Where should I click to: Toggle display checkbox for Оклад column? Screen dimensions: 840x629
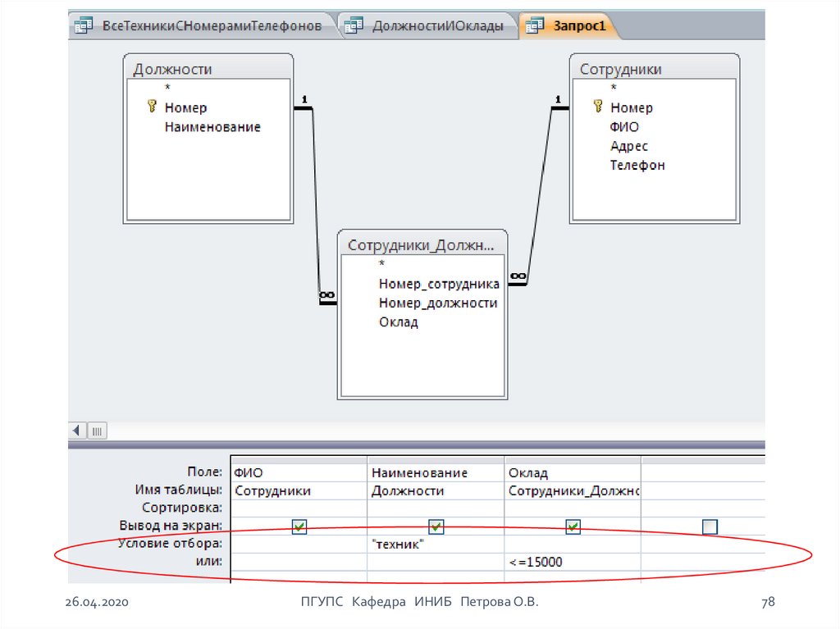(x=573, y=526)
